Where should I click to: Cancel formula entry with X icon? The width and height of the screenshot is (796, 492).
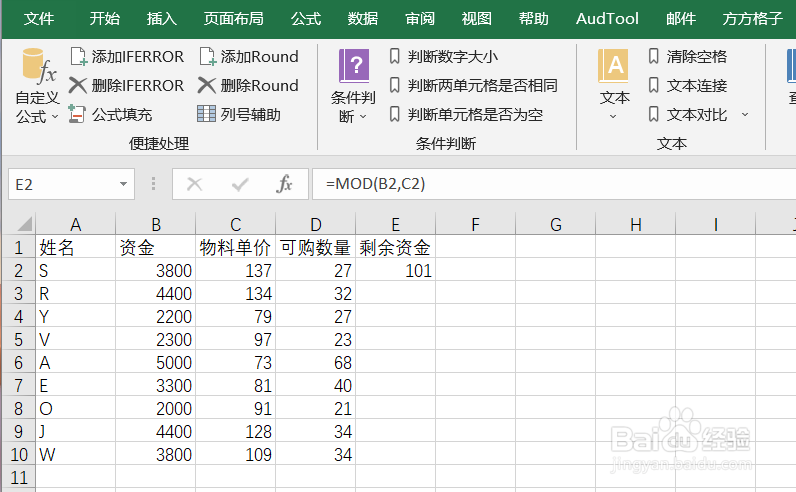194,184
